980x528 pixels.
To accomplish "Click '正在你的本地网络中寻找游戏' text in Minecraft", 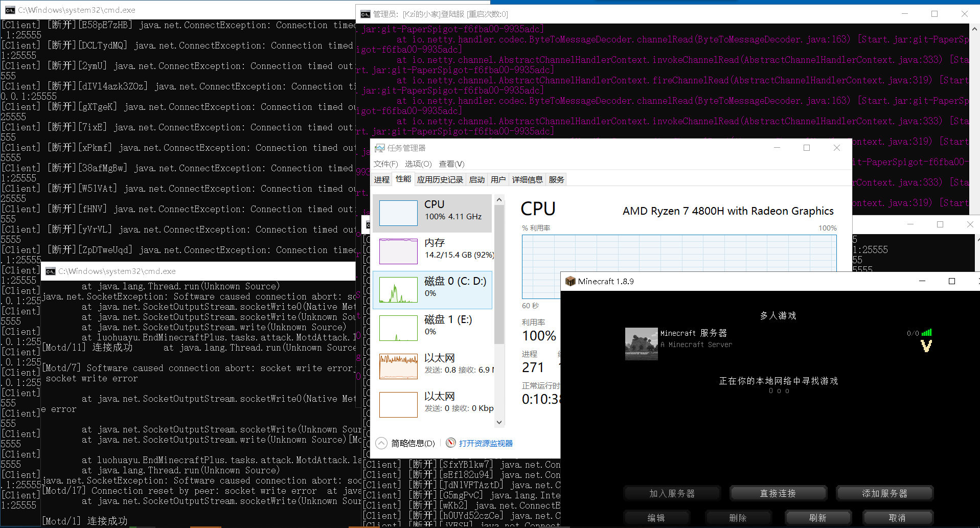I will (x=779, y=381).
